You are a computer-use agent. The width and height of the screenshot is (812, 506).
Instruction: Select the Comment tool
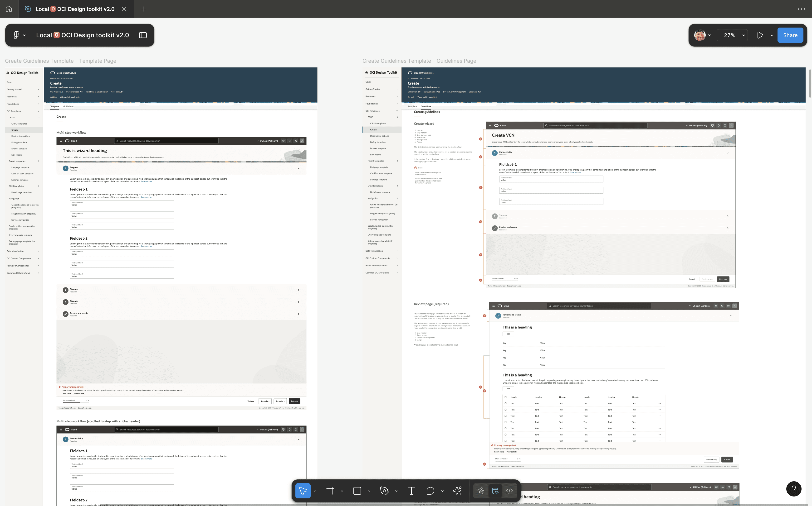[x=430, y=491]
